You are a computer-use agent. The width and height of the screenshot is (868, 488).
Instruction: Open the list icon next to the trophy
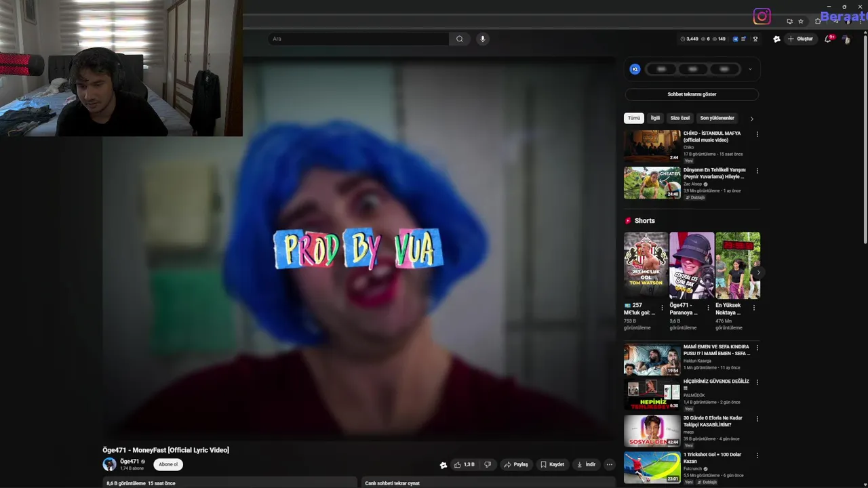point(744,39)
